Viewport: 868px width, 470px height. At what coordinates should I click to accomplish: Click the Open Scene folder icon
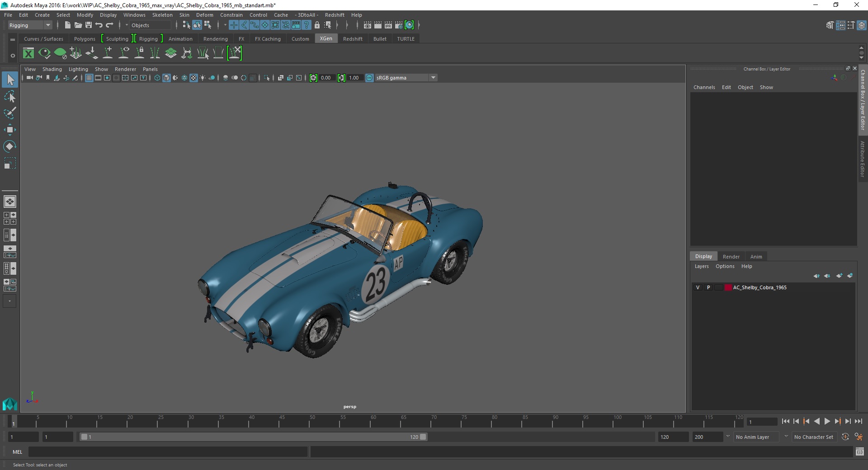pos(78,25)
